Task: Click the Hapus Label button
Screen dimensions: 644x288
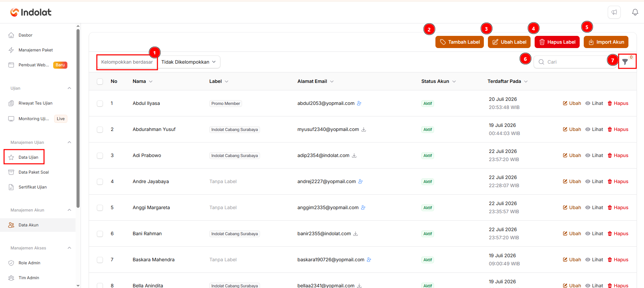Action: click(557, 42)
